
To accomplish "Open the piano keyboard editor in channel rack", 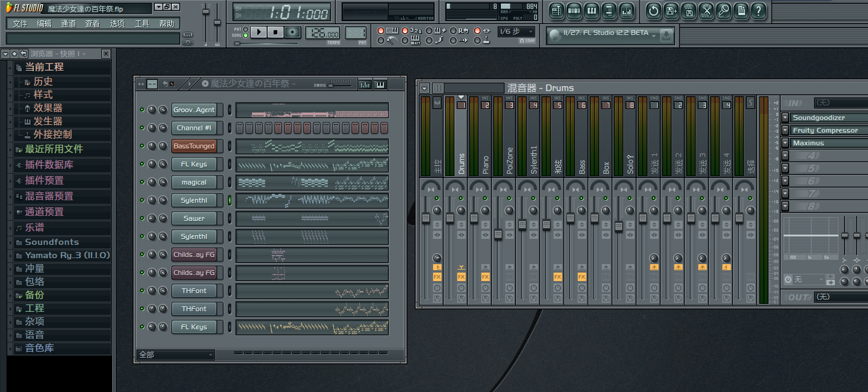I will 380,84.
